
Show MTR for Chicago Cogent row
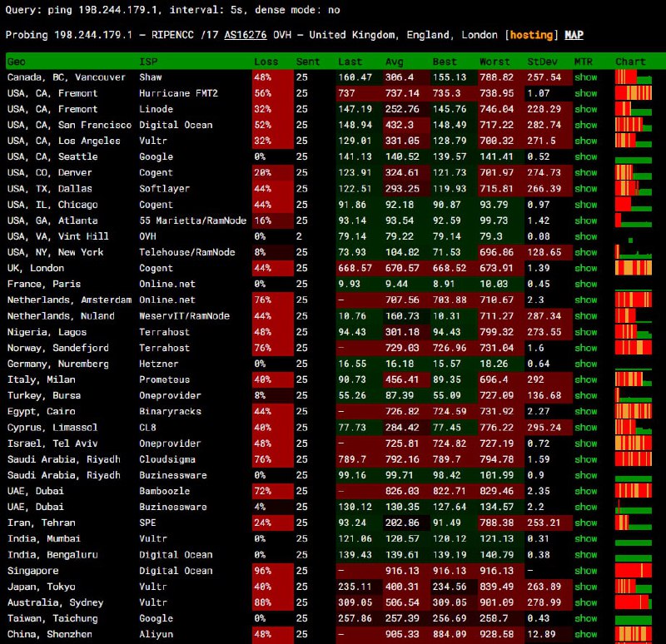(x=585, y=205)
